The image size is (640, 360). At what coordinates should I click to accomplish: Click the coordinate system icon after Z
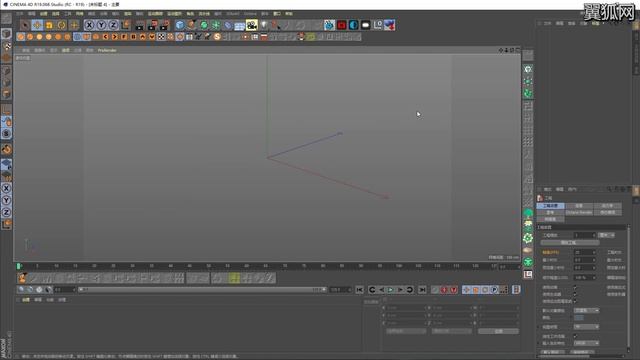coord(125,25)
